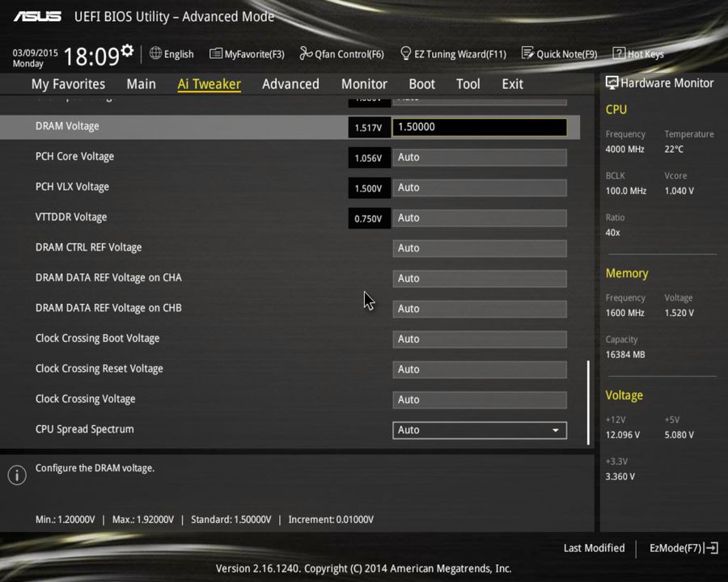
Task: Switch to the Monitor tab
Action: 364,83
